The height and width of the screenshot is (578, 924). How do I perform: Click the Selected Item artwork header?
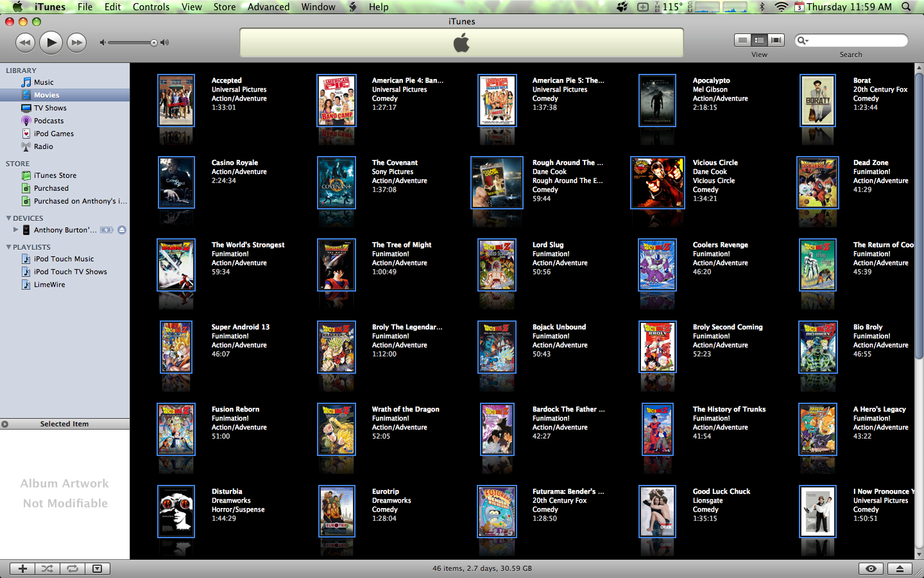[65, 424]
